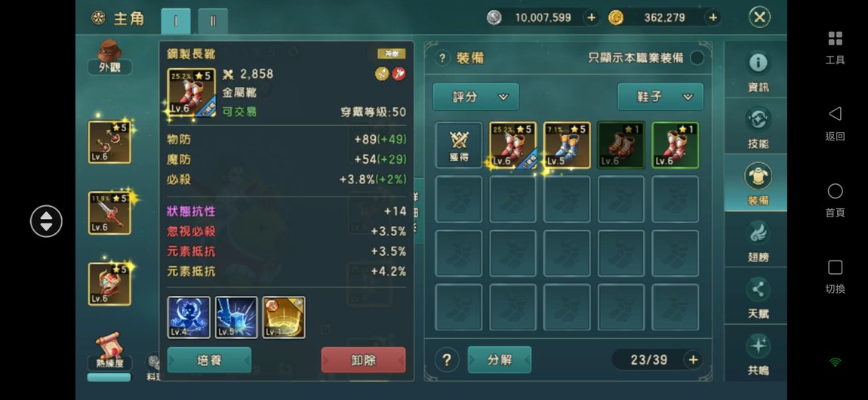Click the 獲得 crossed swords slot

pos(459,145)
